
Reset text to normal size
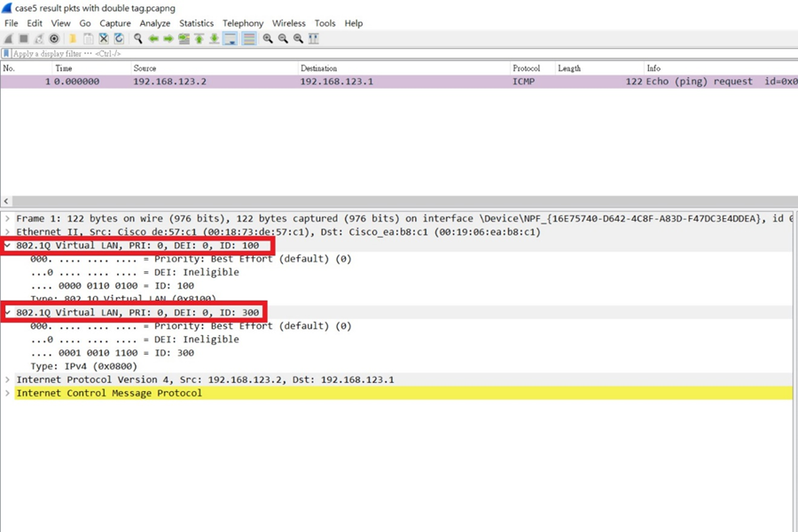click(298, 39)
